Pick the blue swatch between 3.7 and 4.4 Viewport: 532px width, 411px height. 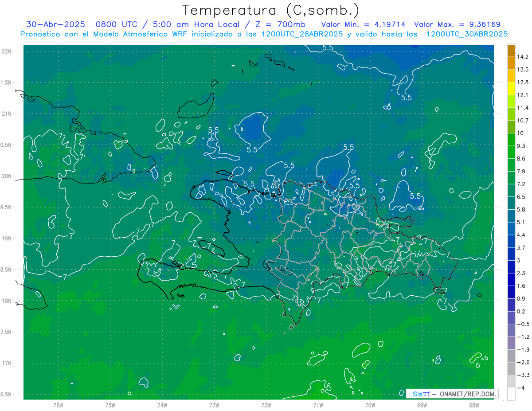coord(511,241)
